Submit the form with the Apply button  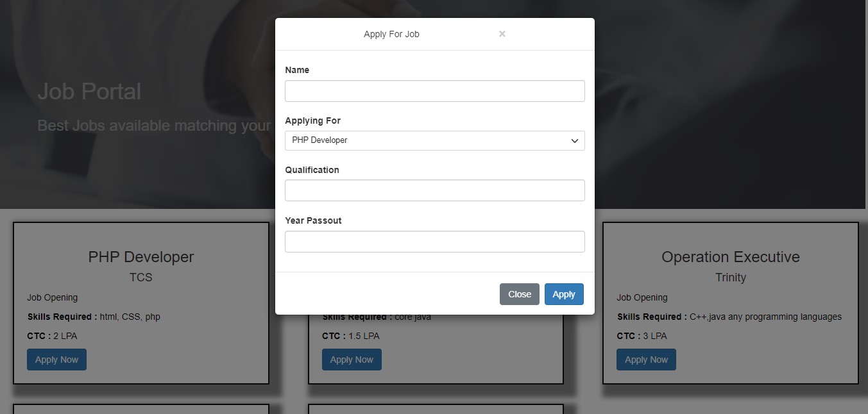click(563, 294)
